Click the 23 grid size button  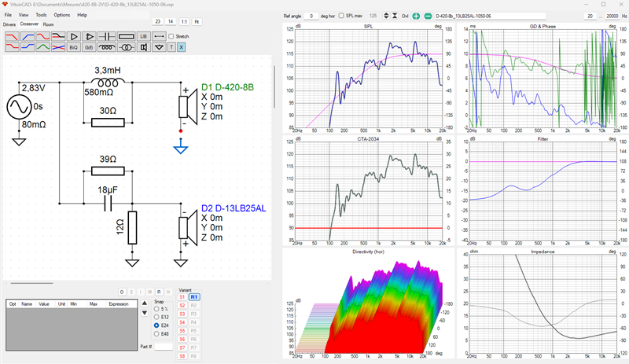pos(158,22)
